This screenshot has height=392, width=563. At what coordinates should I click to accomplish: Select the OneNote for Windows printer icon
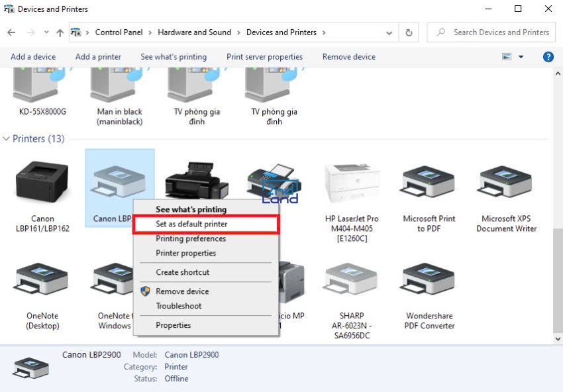point(112,279)
